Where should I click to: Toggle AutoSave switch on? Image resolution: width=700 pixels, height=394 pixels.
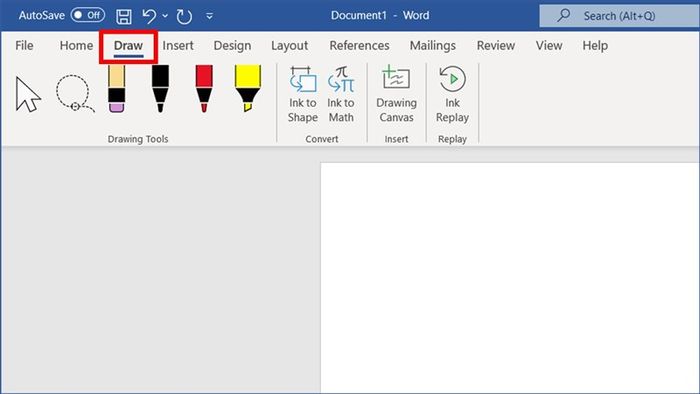point(88,15)
